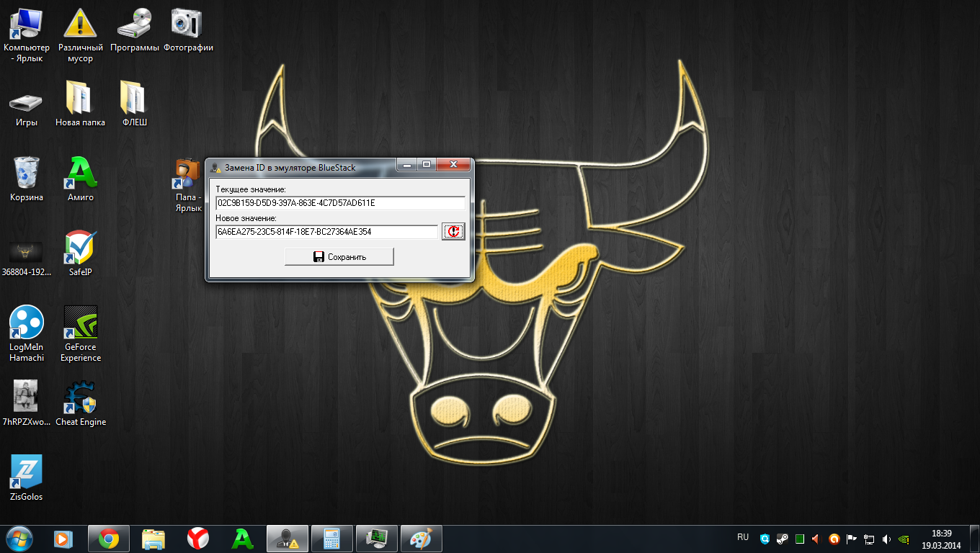The image size is (980, 553).
Task: Select the GeForce Experience desktop shortcut
Action: coord(80,334)
